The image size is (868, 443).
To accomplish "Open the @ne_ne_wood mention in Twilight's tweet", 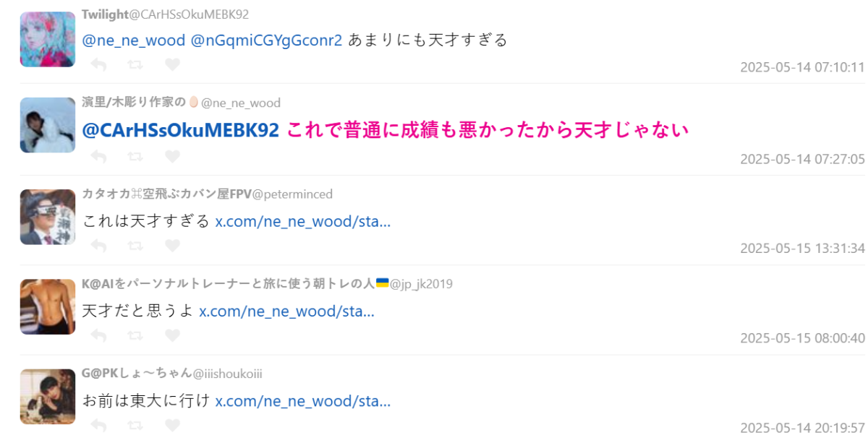I will (x=134, y=40).
